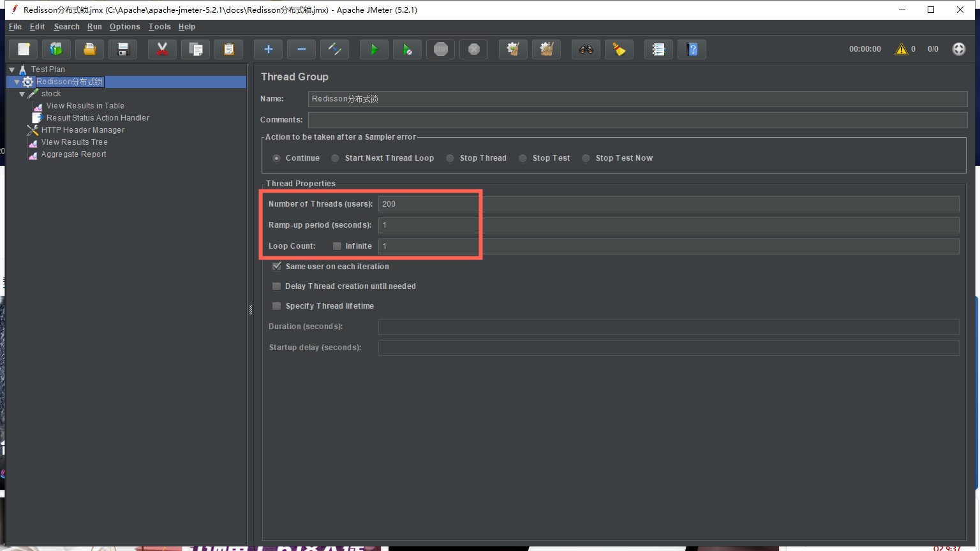
Task: Open the Function Helper dialog icon
Action: [x=658, y=49]
